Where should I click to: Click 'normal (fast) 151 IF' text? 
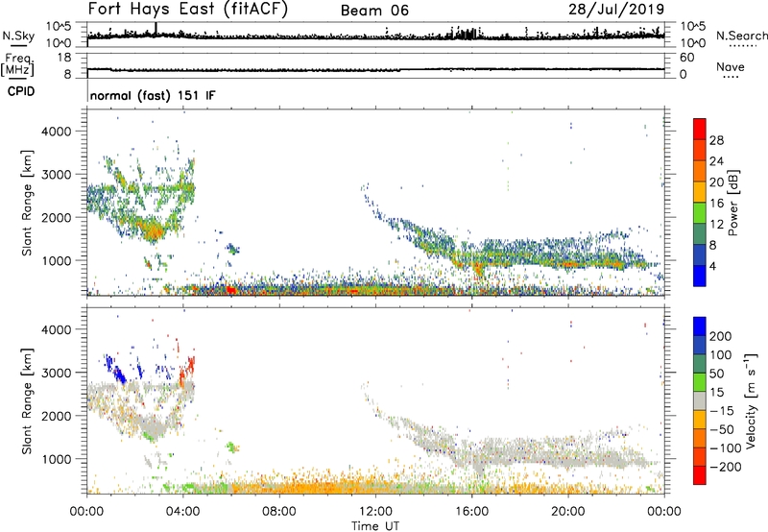click(153, 95)
